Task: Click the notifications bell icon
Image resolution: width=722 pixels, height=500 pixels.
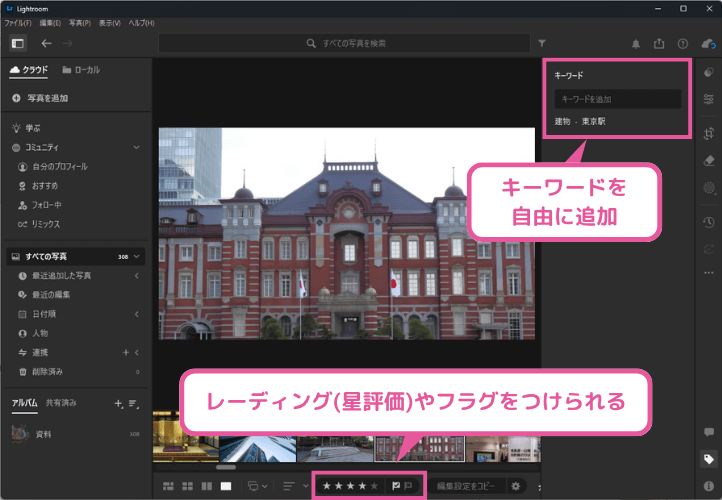Action: point(635,44)
